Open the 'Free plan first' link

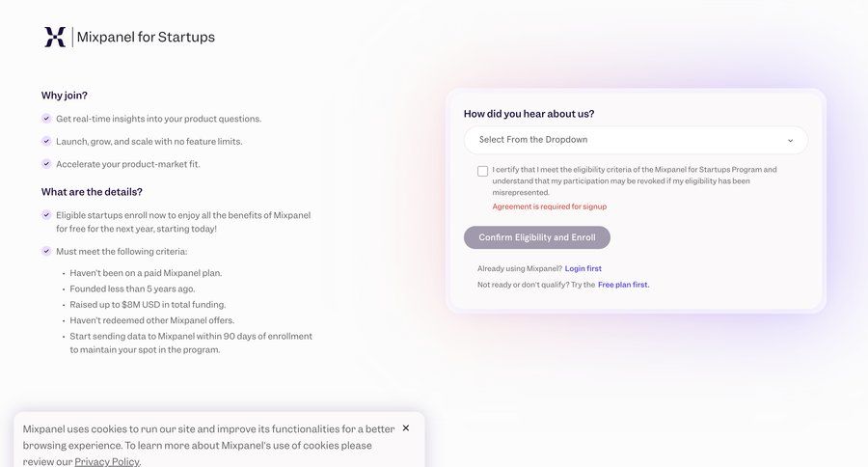623,285
